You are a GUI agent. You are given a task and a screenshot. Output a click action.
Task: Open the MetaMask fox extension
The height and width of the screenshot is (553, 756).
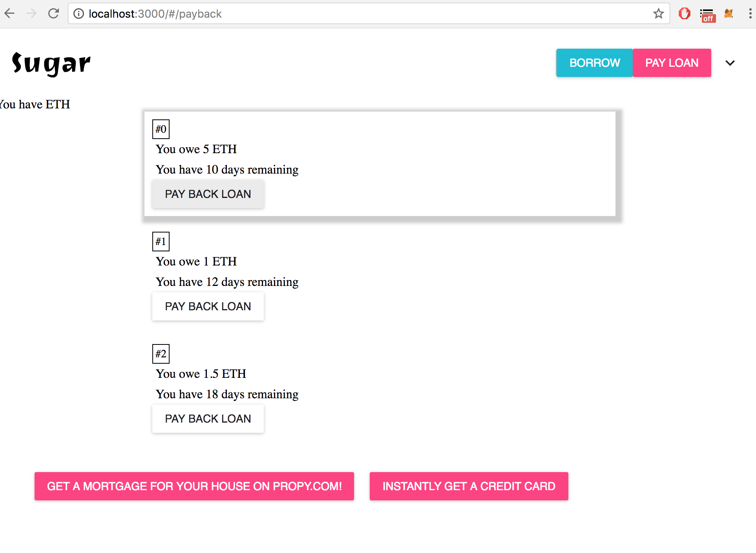[x=729, y=14]
